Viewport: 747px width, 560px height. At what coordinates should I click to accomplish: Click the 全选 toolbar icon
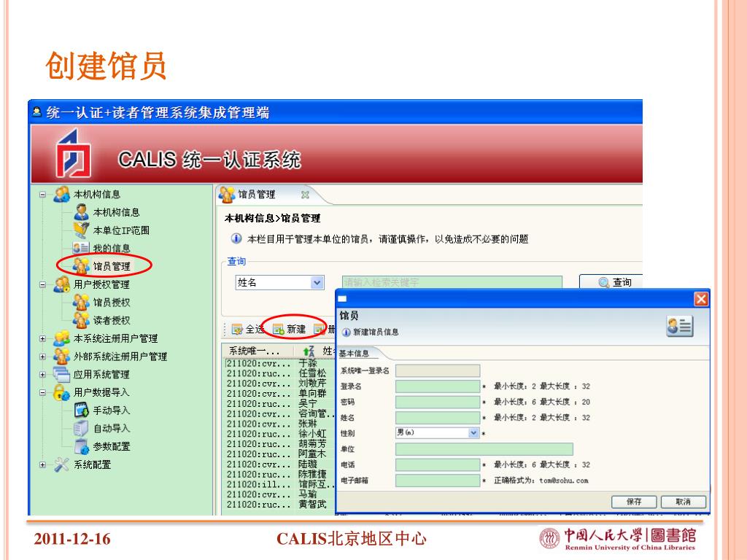click(x=237, y=329)
